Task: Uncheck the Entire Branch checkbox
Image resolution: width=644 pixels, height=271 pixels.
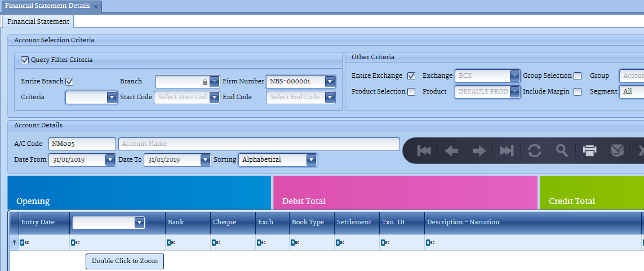Action: [69, 81]
